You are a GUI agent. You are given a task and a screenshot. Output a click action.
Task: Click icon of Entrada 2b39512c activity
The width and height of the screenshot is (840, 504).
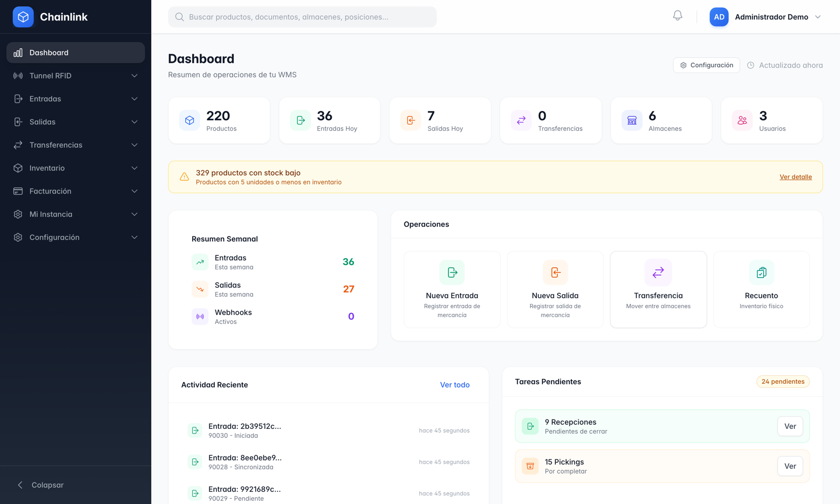point(195,430)
